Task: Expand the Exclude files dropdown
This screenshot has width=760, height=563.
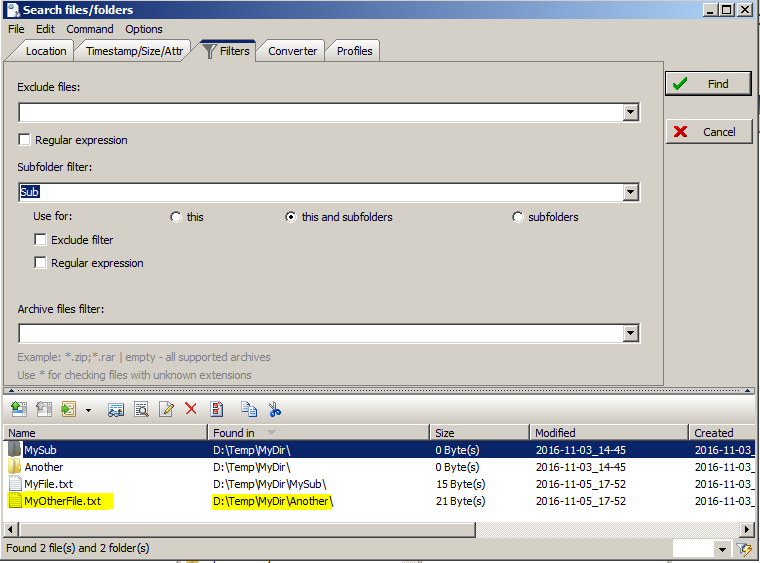Action: (x=630, y=113)
